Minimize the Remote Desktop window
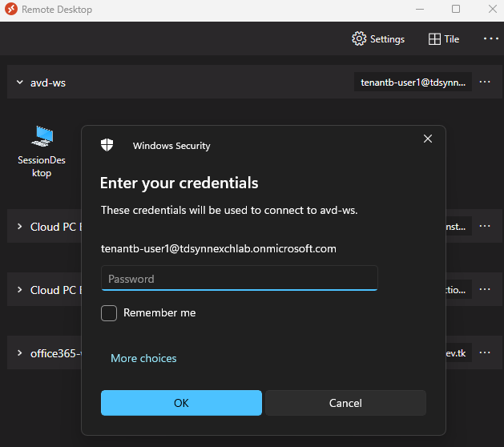Screen dimensions: 504x447 [420, 9]
